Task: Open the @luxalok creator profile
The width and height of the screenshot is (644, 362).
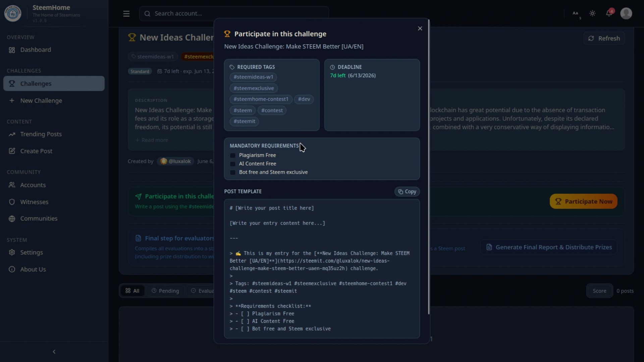Action: [x=176, y=161]
